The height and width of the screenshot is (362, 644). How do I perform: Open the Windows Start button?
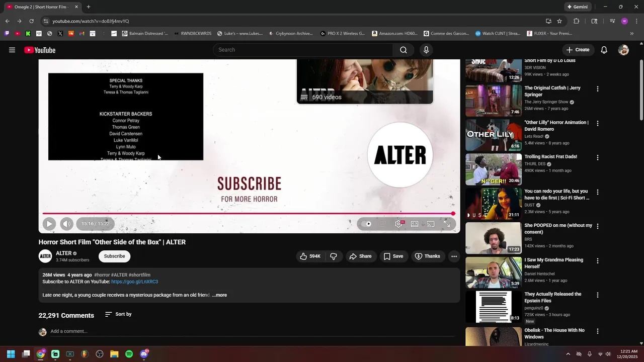coord(11,354)
